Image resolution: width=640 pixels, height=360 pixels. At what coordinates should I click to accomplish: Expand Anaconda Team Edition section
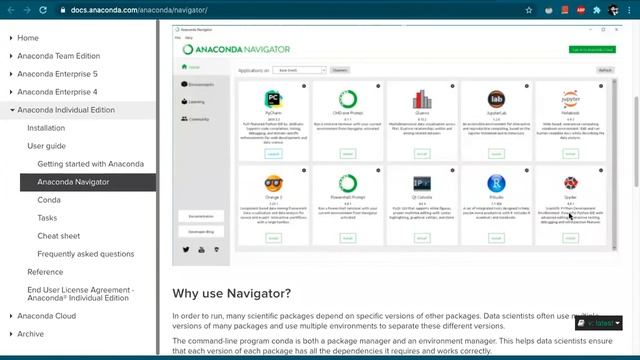pyautogui.click(x=11, y=56)
